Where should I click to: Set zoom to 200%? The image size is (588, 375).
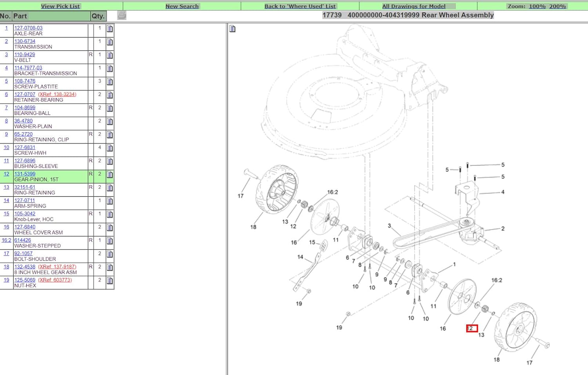(x=557, y=6)
